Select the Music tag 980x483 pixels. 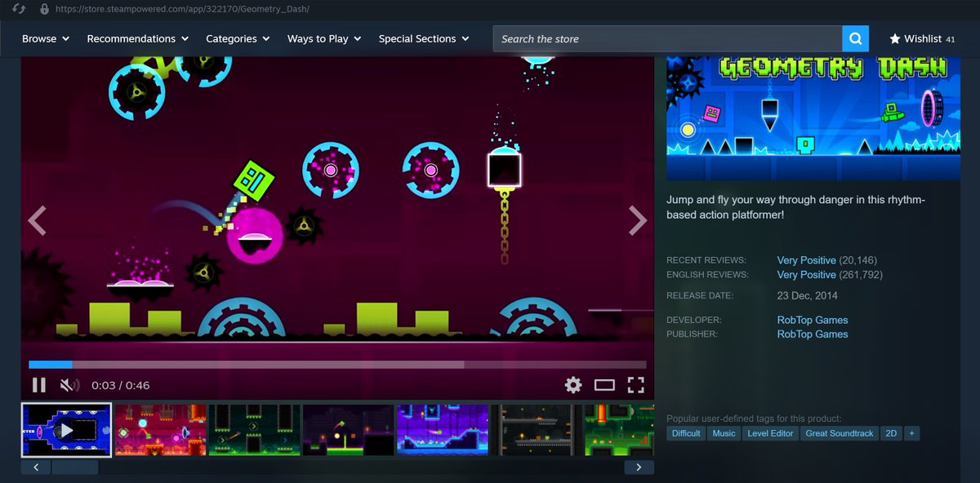coord(724,433)
